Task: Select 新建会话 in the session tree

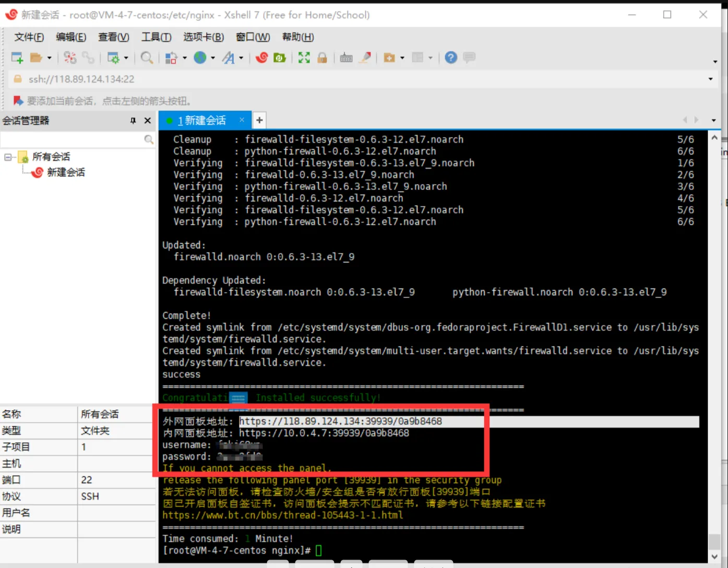Action: [x=66, y=173]
